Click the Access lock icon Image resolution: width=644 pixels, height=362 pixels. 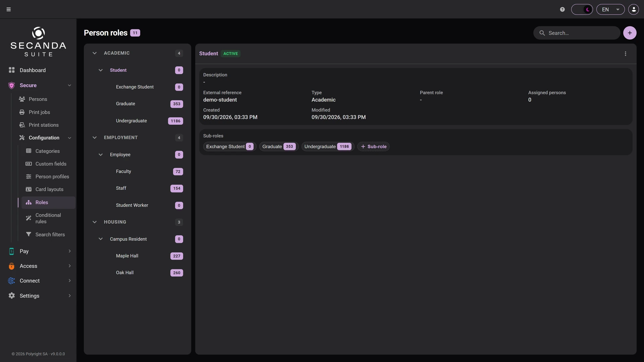[12, 266]
